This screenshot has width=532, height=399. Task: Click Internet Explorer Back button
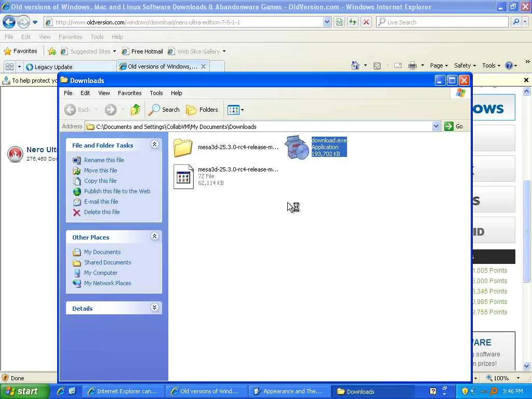click(9, 22)
